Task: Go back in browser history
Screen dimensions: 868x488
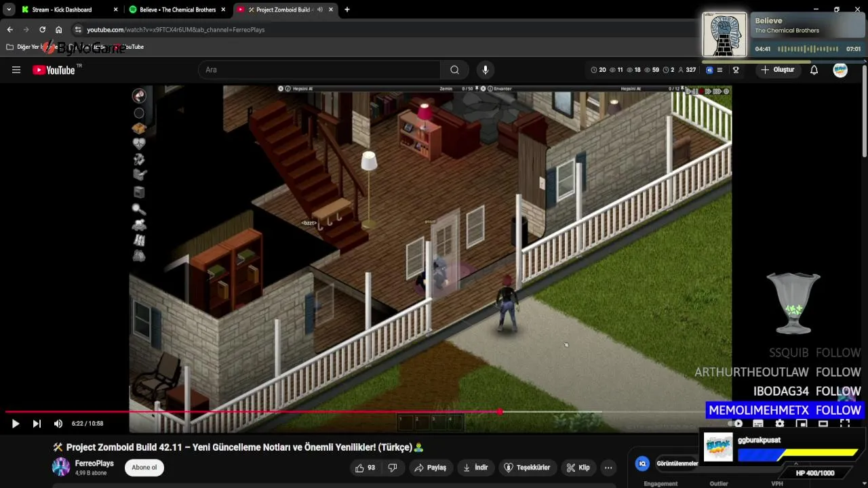Action: pyautogui.click(x=9, y=30)
